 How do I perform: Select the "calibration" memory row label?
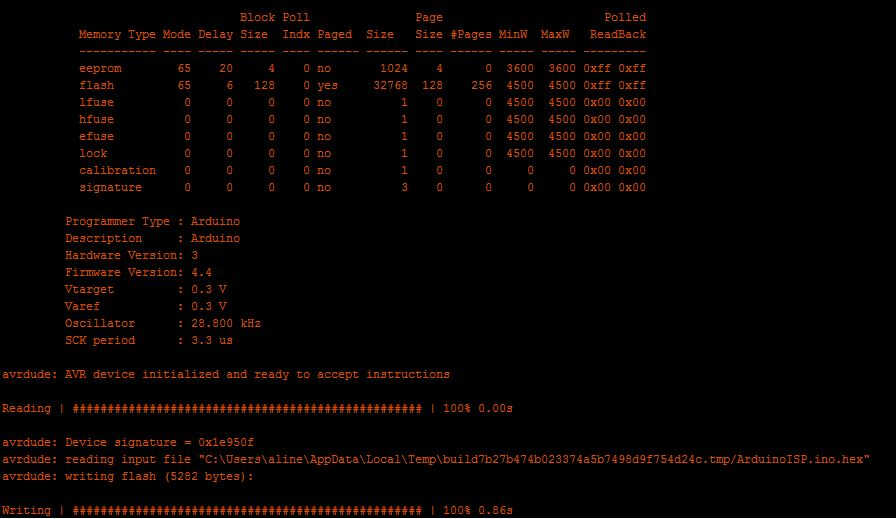[117, 170]
